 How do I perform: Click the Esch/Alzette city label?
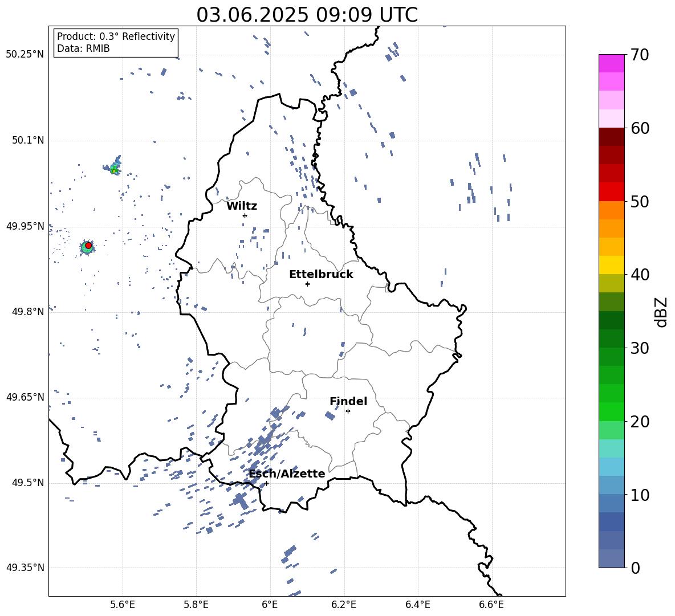coord(287,474)
